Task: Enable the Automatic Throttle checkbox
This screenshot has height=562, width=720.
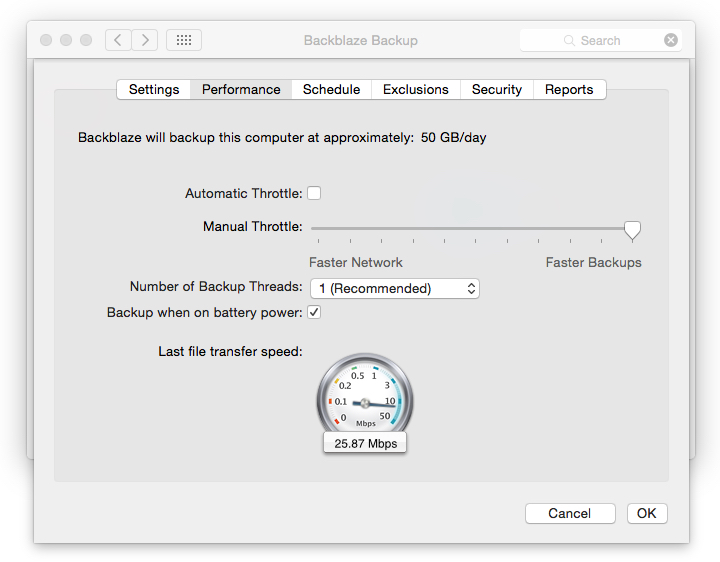Action: click(x=314, y=193)
